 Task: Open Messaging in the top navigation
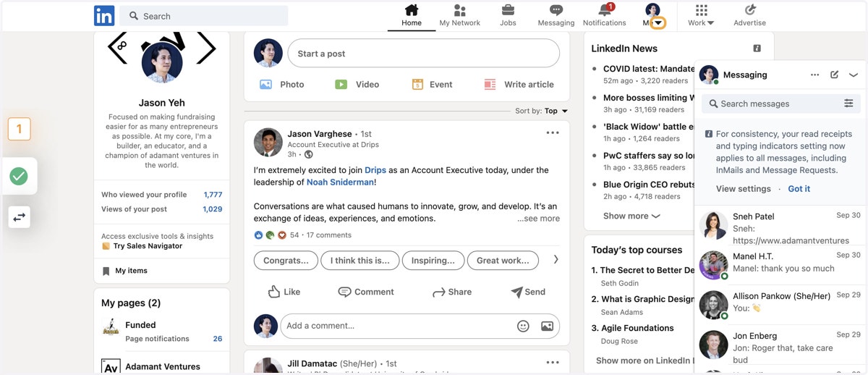click(556, 15)
